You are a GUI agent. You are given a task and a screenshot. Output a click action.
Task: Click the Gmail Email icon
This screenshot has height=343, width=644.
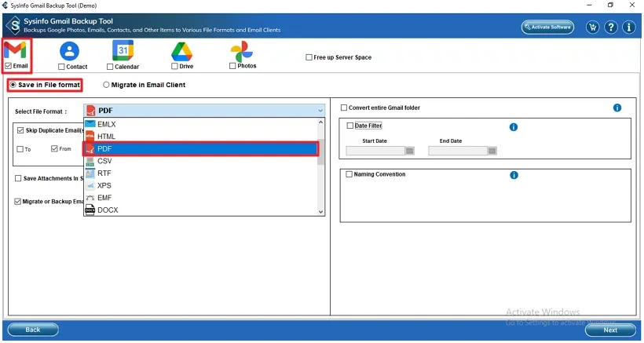click(15, 51)
